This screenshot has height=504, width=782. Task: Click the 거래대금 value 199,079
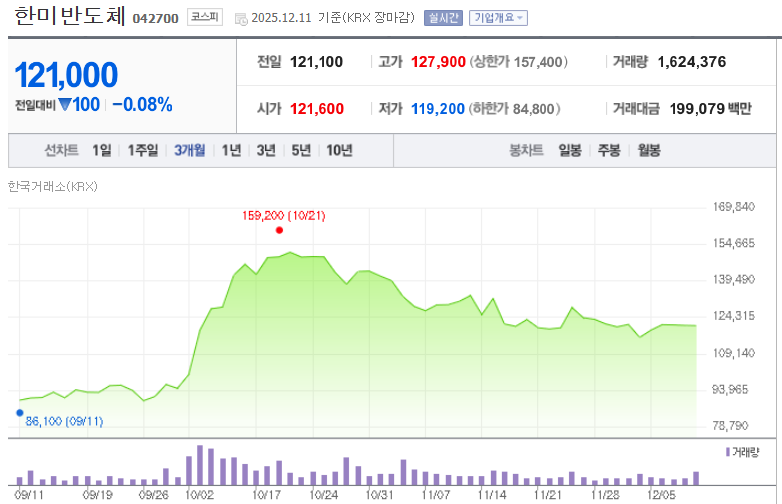(697, 109)
